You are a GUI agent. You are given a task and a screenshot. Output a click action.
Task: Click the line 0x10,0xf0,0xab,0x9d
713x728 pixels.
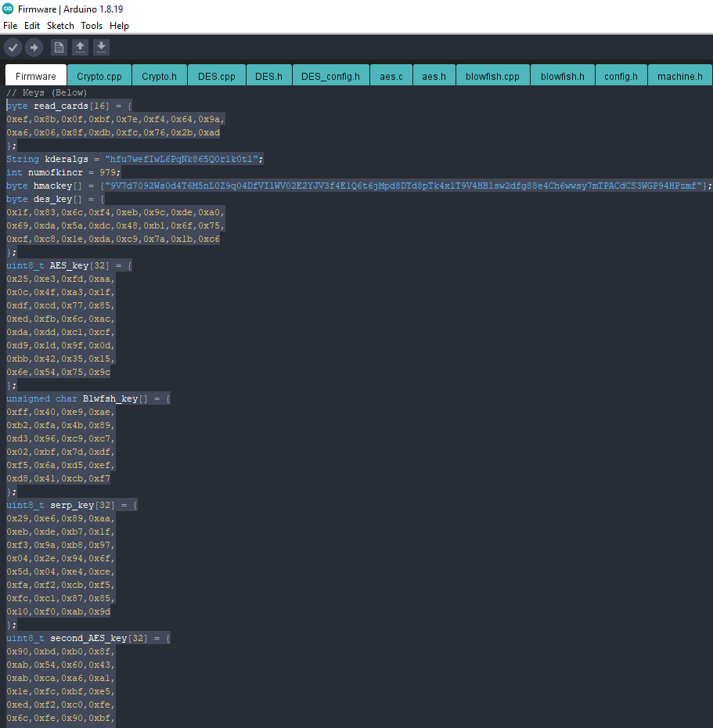(x=58, y=611)
